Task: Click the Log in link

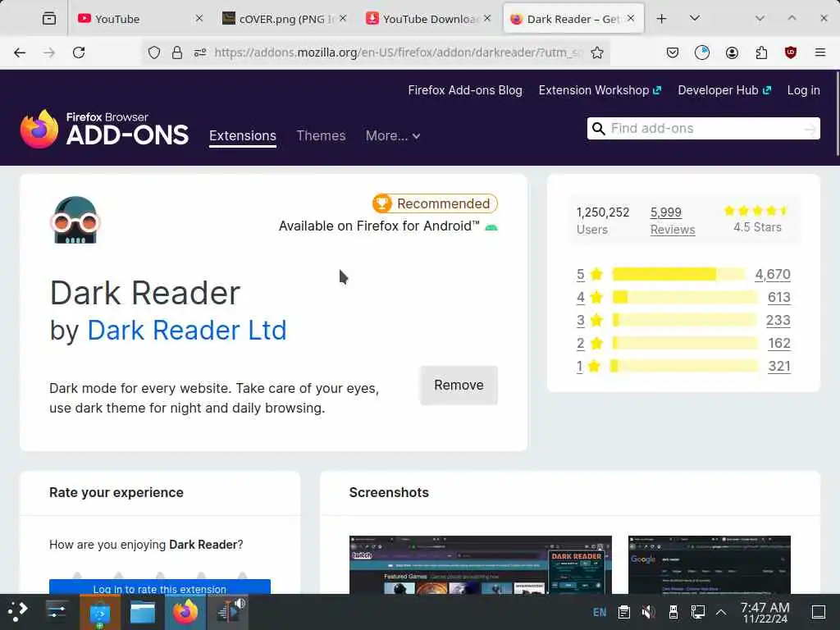Action: pos(803,90)
